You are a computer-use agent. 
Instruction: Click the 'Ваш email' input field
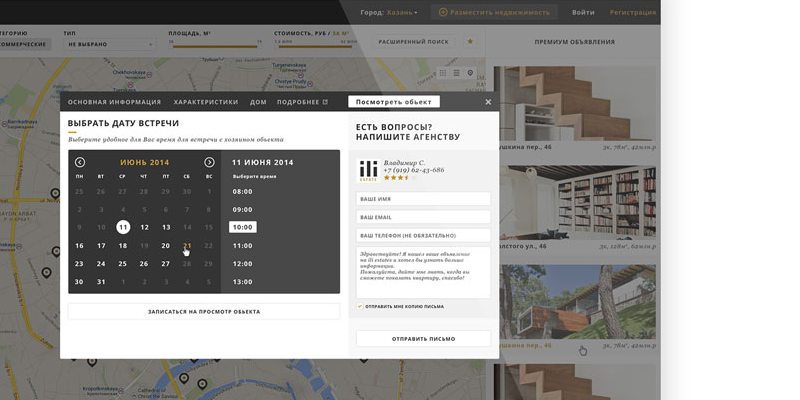[x=423, y=217]
